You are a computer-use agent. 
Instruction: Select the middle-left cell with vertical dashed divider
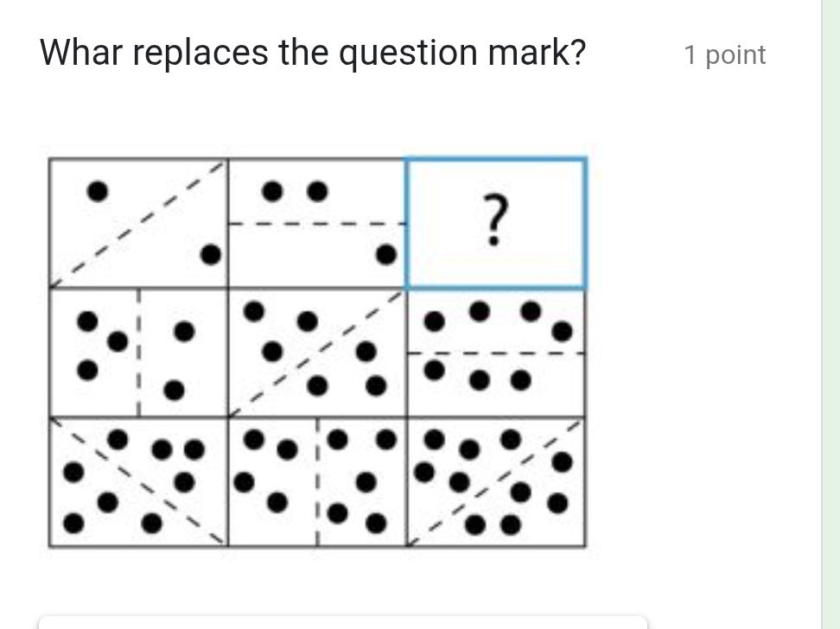point(138,352)
